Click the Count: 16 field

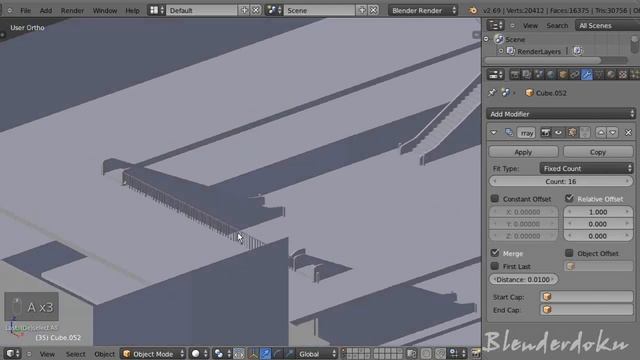(x=561, y=181)
